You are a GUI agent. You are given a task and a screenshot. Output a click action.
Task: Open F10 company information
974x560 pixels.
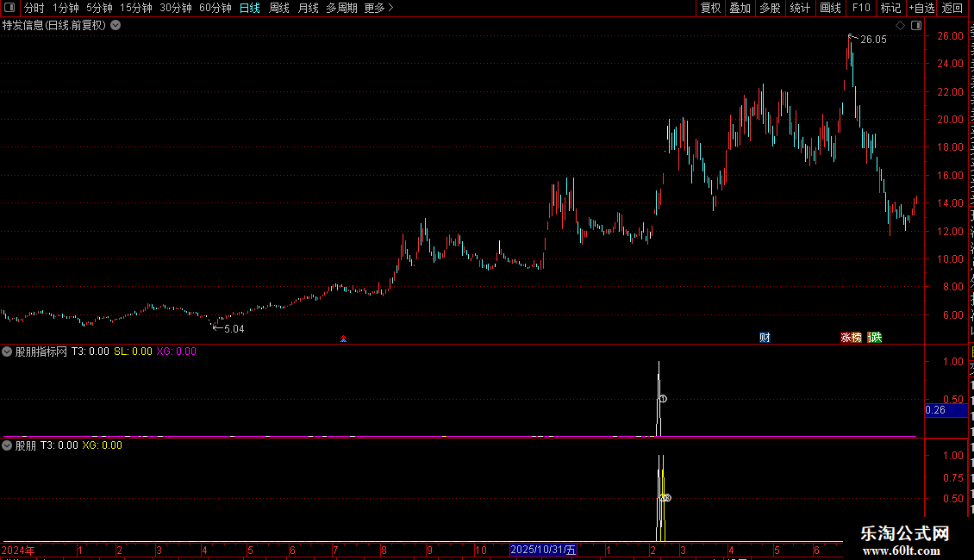[x=861, y=8]
